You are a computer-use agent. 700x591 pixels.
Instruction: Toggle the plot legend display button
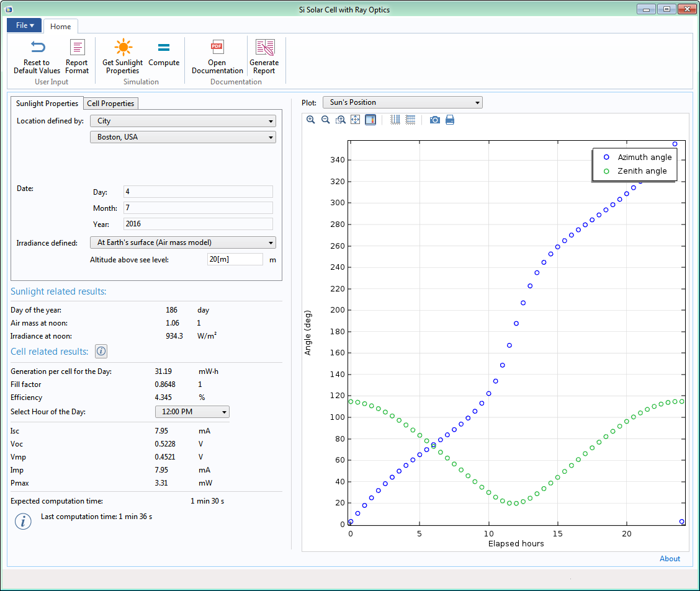pyautogui.click(x=370, y=120)
